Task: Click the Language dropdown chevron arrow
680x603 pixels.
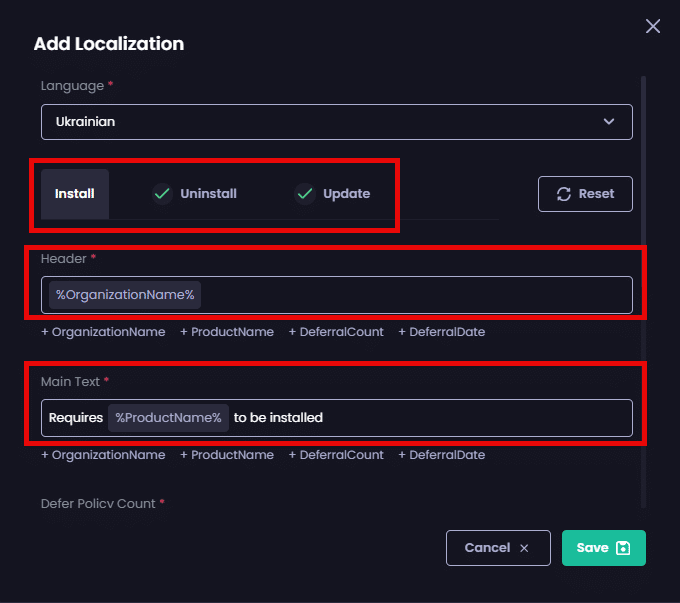Action: pyautogui.click(x=609, y=122)
